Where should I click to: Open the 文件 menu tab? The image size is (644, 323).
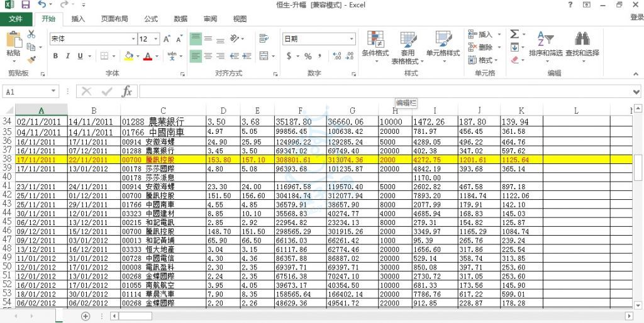16,19
